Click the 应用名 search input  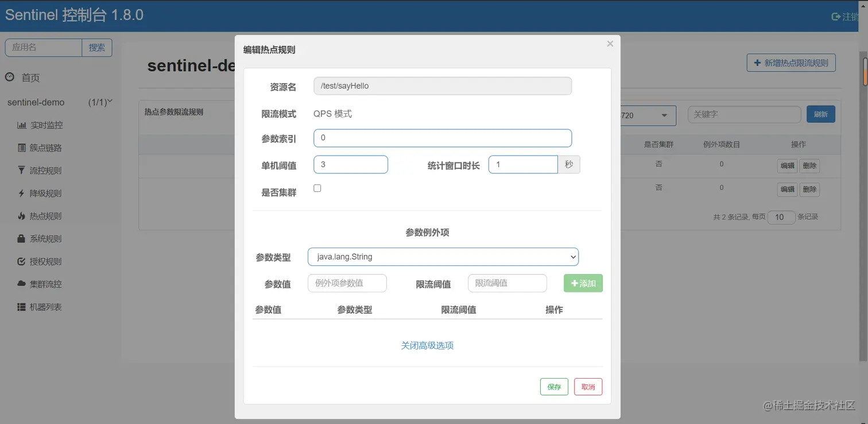coord(44,48)
